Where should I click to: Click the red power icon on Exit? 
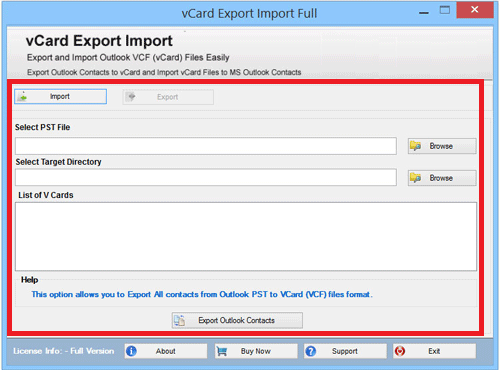coord(400,351)
